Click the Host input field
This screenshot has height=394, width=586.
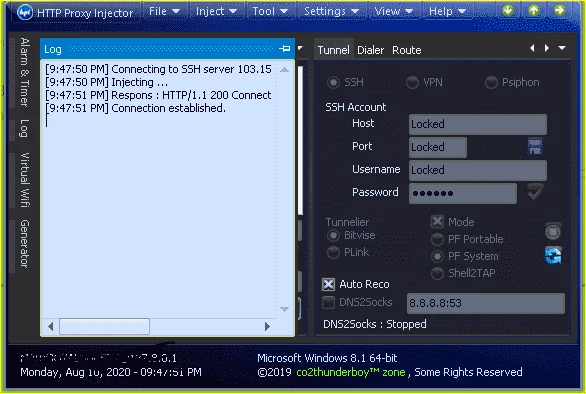coord(478,124)
